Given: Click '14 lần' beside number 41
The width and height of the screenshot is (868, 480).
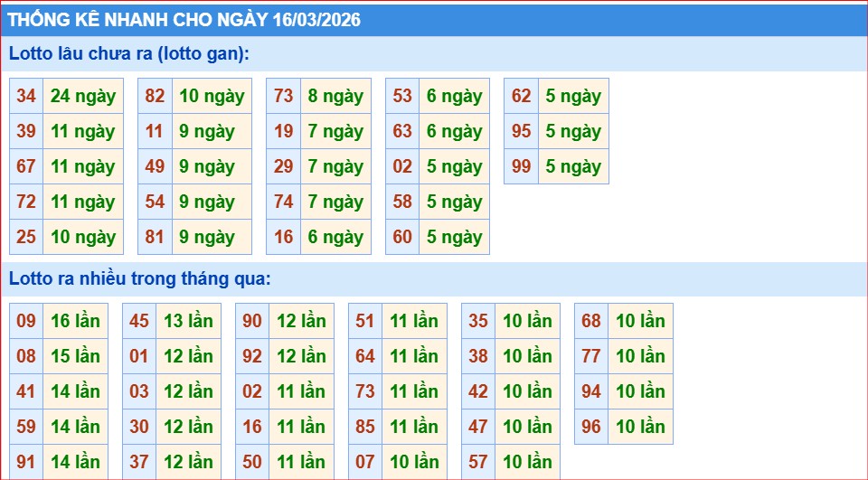Looking at the screenshot, I should pyautogui.click(x=75, y=391).
